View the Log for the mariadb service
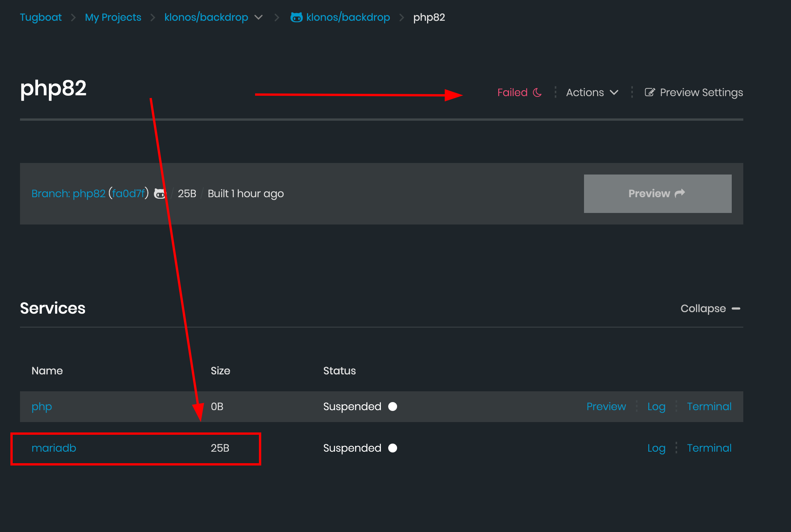 pyautogui.click(x=657, y=448)
